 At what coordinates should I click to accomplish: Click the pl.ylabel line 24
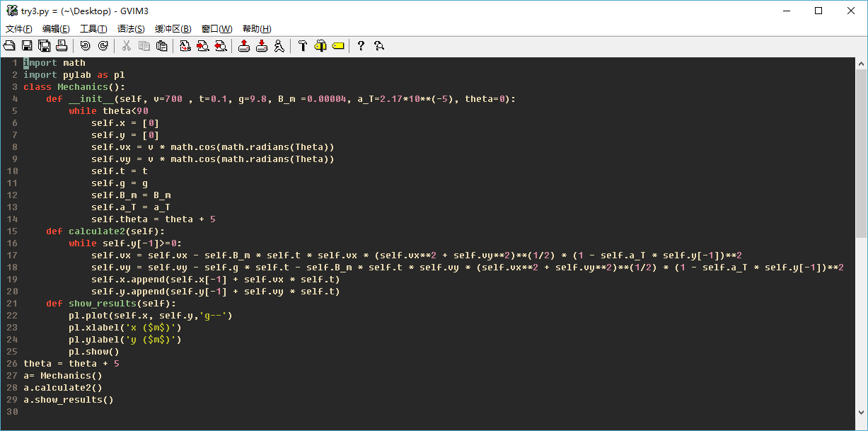[x=125, y=340]
